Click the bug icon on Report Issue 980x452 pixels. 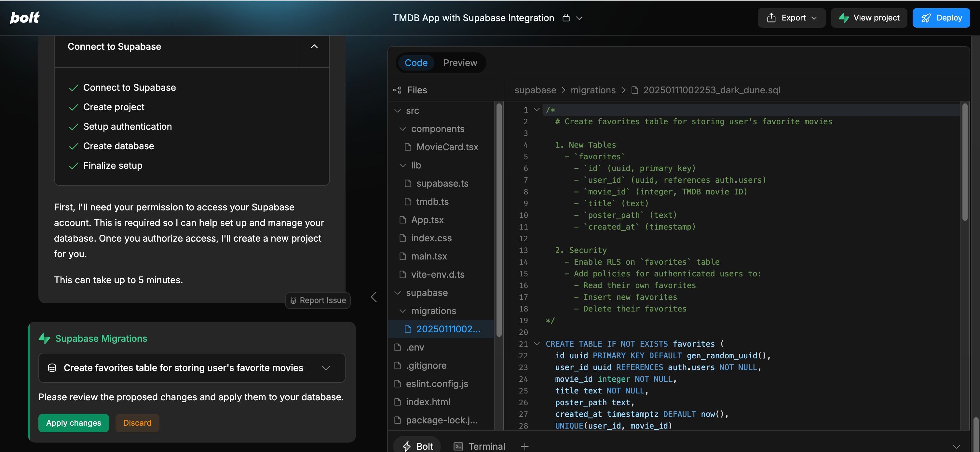tap(293, 300)
